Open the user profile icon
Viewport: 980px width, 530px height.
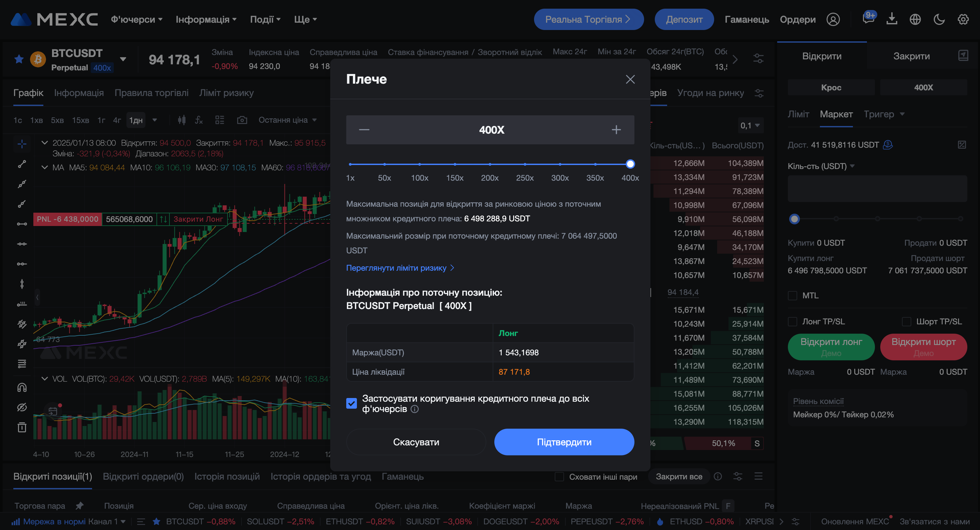833,19
